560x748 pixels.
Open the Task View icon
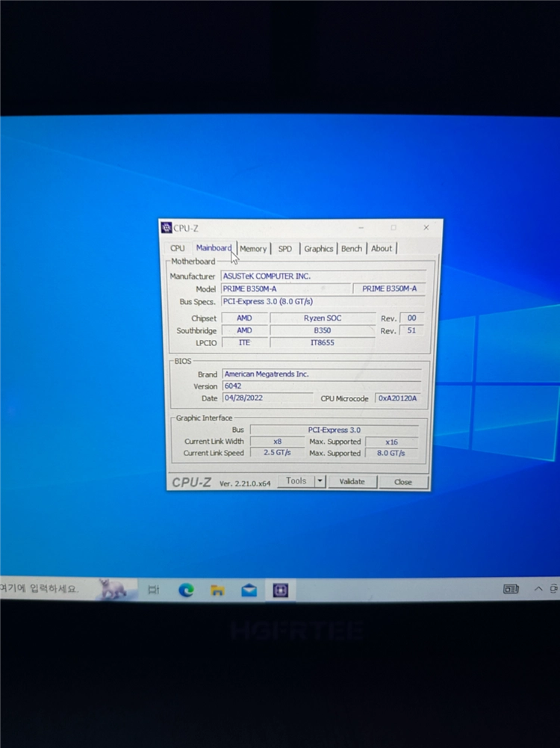154,590
